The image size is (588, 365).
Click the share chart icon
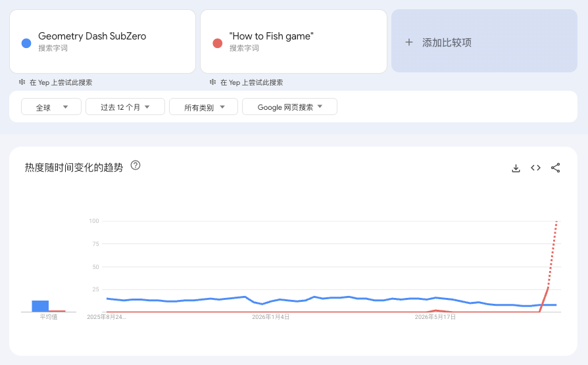(x=555, y=168)
